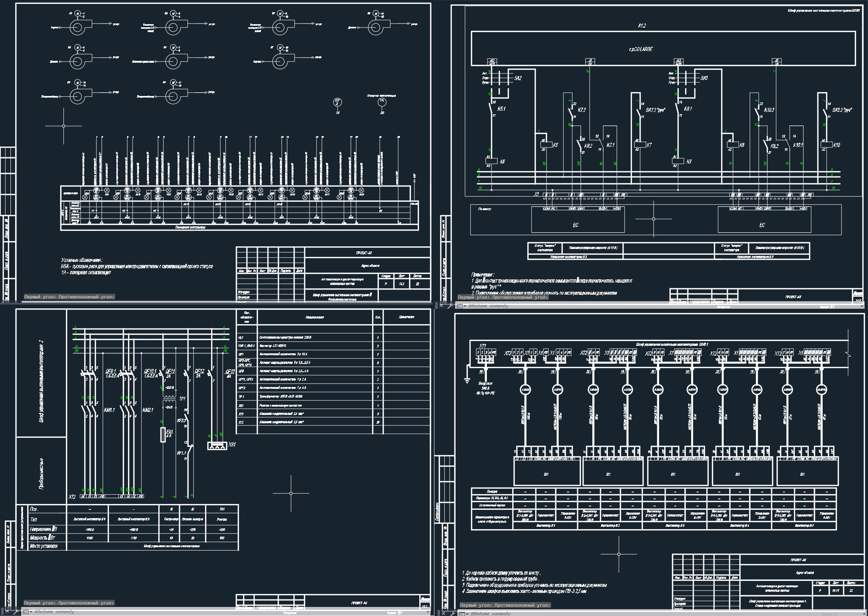Click the K7.2 contact label
The width and height of the screenshot is (868, 616).
point(581,110)
